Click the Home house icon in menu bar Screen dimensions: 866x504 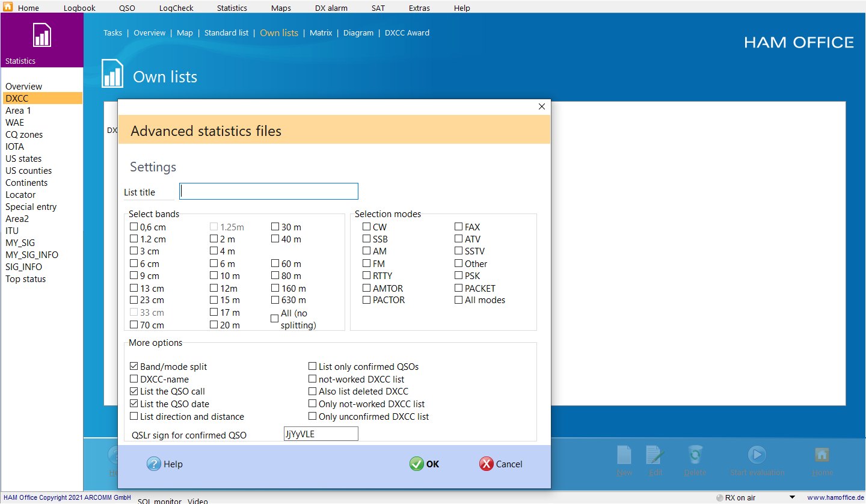8,7
